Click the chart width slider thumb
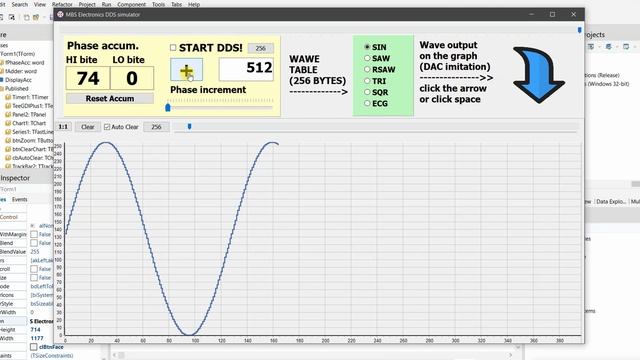 (189, 127)
